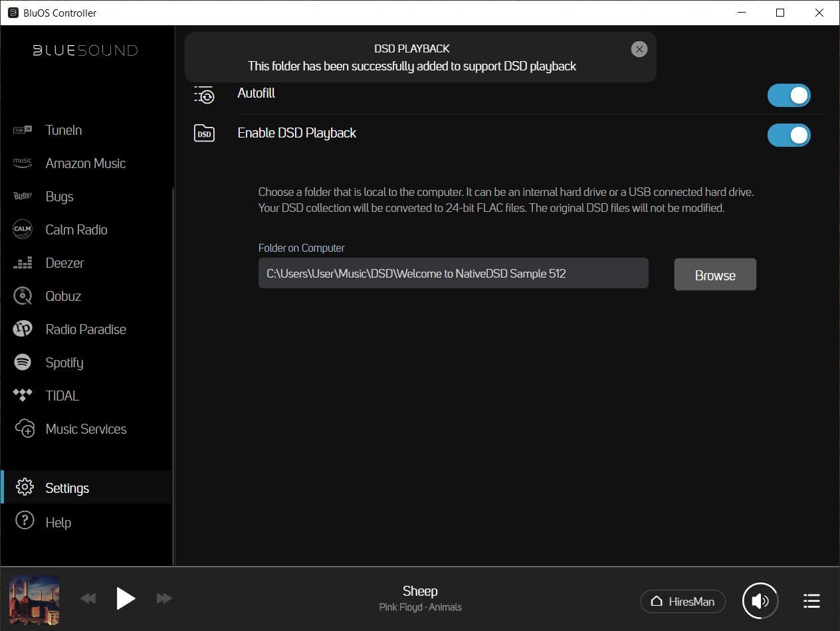840x631 pixels.
Task: Open the Qobuz service icon
Action: (23, 296)
